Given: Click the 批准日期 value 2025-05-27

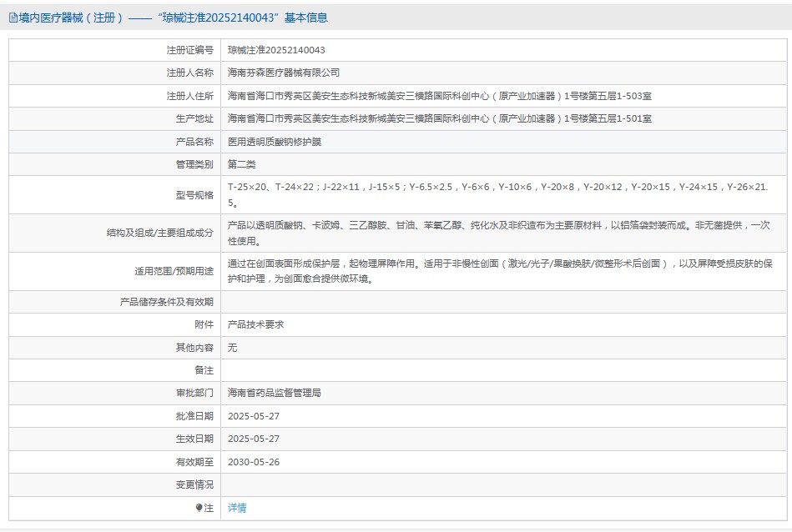Looking at the screenshot, I should 254,416.
